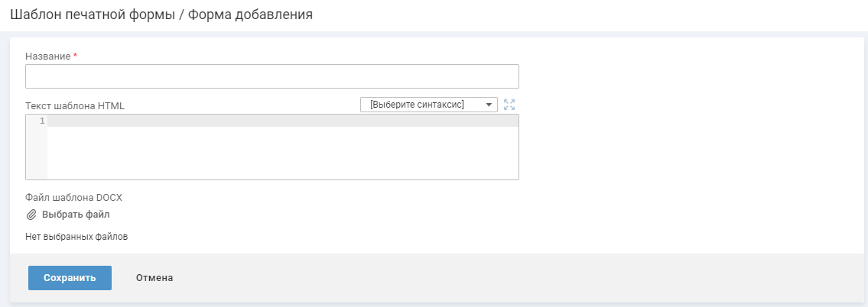Click the "Файл шаблона DOCX" label
The width and height of the screenshot is (868, 307).
point(73,198)
